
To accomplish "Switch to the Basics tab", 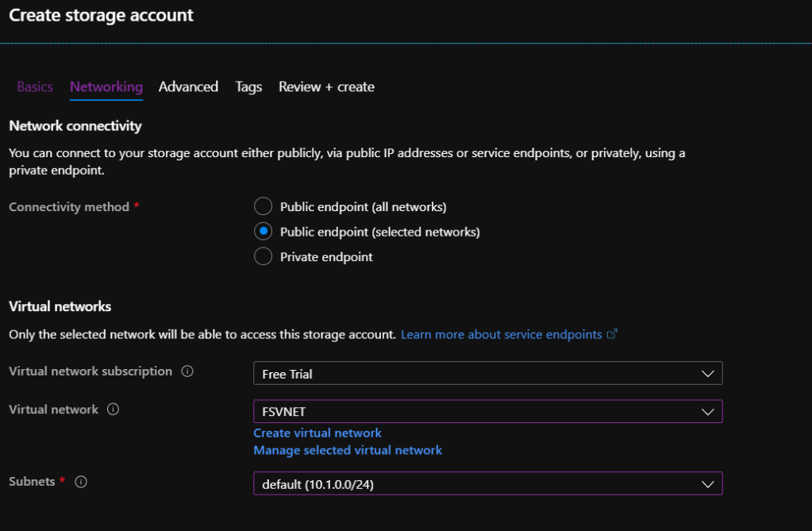I will tap(35, 87).
